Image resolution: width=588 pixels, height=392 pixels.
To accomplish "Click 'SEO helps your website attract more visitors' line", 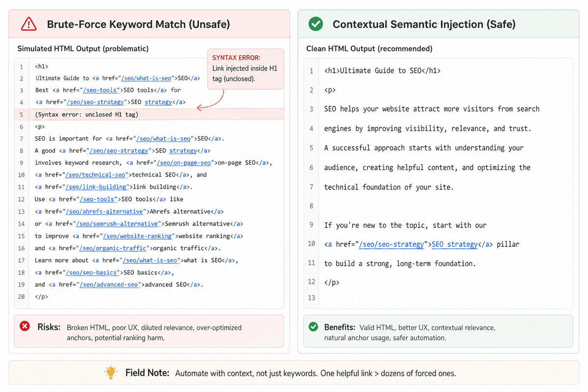I will [432, 109].
